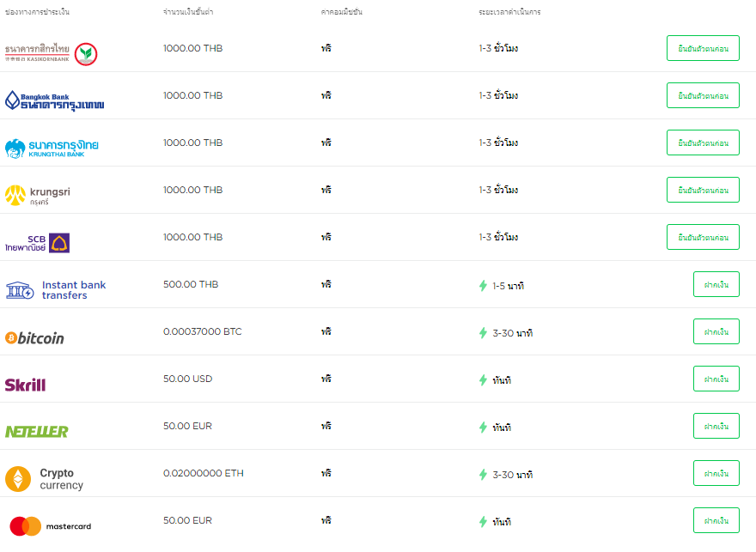The height and width of the screenshot is (552, 756).
Task: Click 0.00037000 BTC minimum amount
Action: click(x=203, y=331)
